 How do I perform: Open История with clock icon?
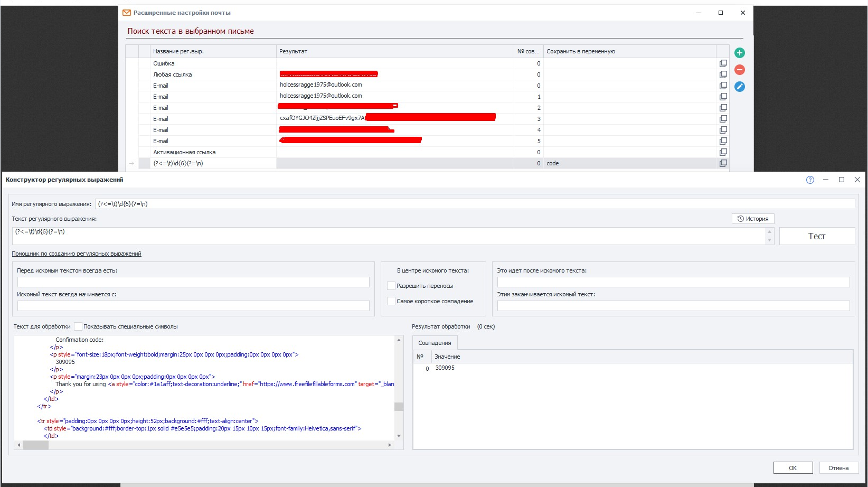pyautogui.click(x=753, y=219)
